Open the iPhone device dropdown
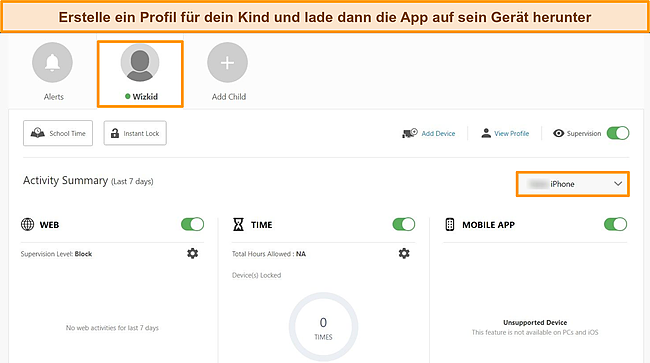 click(x=573, y=184)
